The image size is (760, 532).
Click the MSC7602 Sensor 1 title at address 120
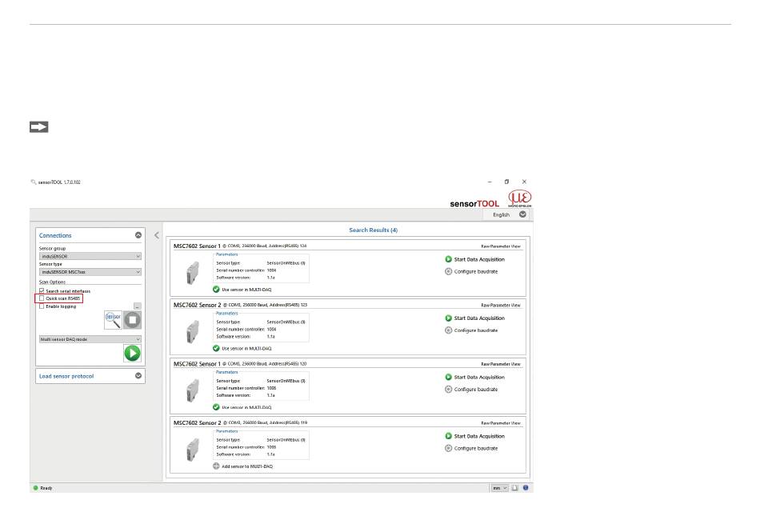pyautogui.click(x=197, y=364)
